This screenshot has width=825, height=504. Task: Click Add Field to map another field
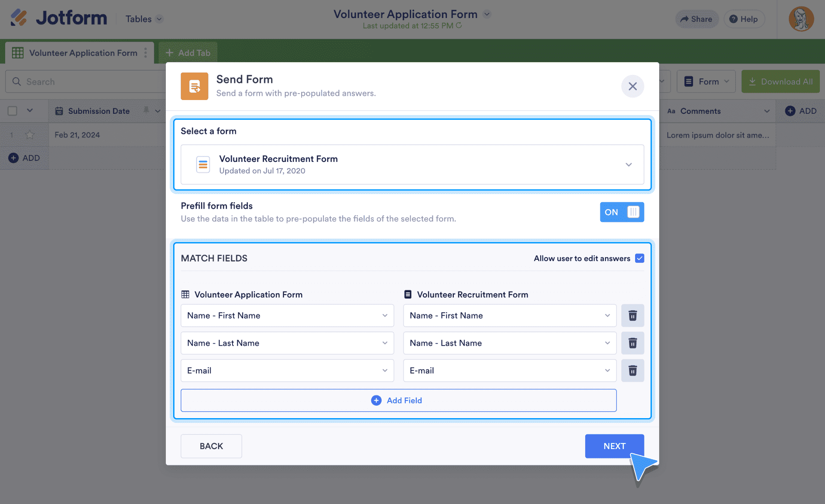pos(398,400)
